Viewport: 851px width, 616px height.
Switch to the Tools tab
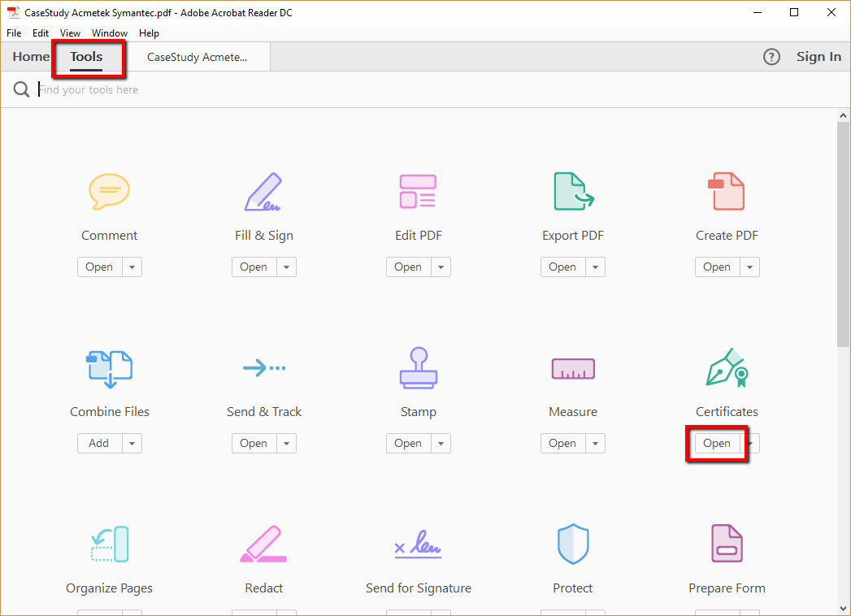(86, 56)
